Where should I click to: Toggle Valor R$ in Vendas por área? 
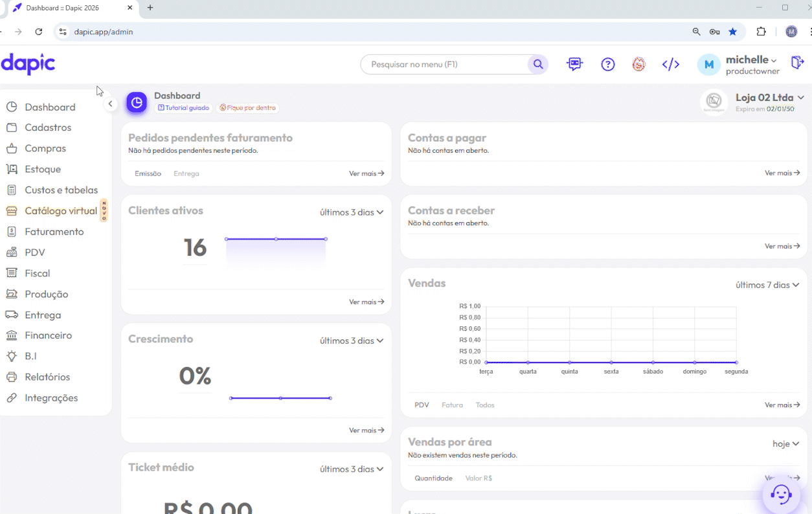479,478
